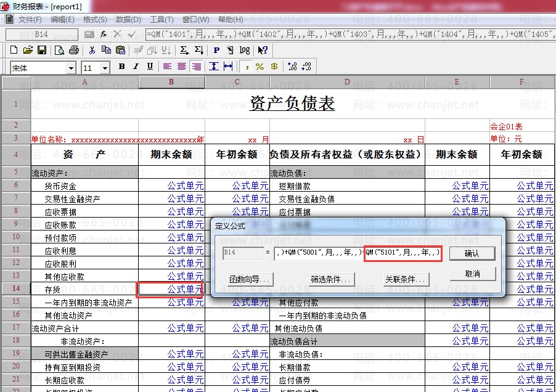Screen dimensions: 556x392
Task: Click the 货币资金 row label
Action: pos(60,186)
